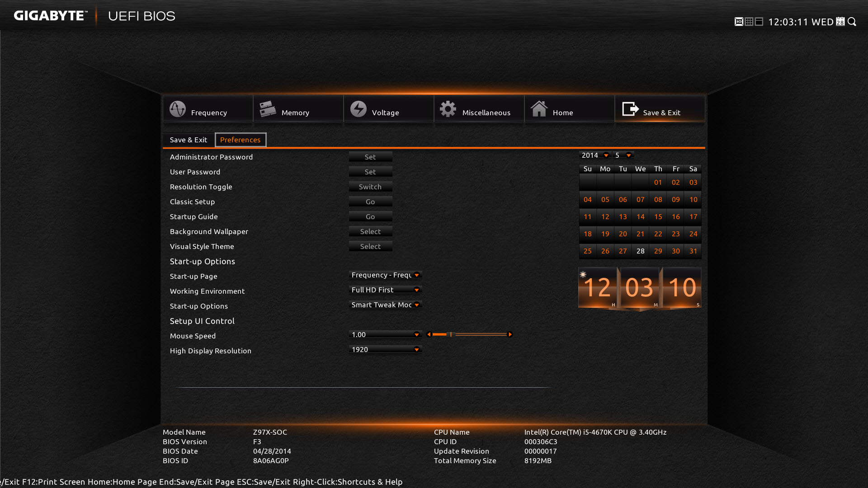
Task: Open the High Display Resolution dropdown
Action: point(385,350)
